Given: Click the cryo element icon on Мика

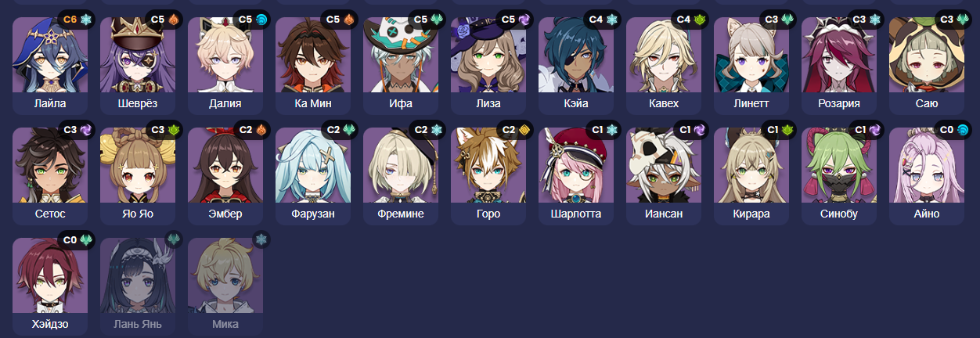Looking at the screenshot, I should pos(261,239).
